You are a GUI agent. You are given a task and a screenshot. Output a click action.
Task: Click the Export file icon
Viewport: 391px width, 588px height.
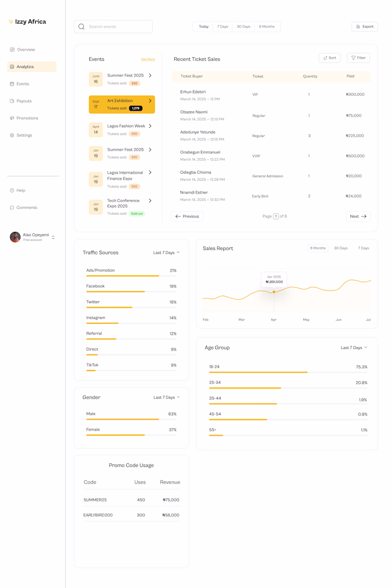click(358, 27)
